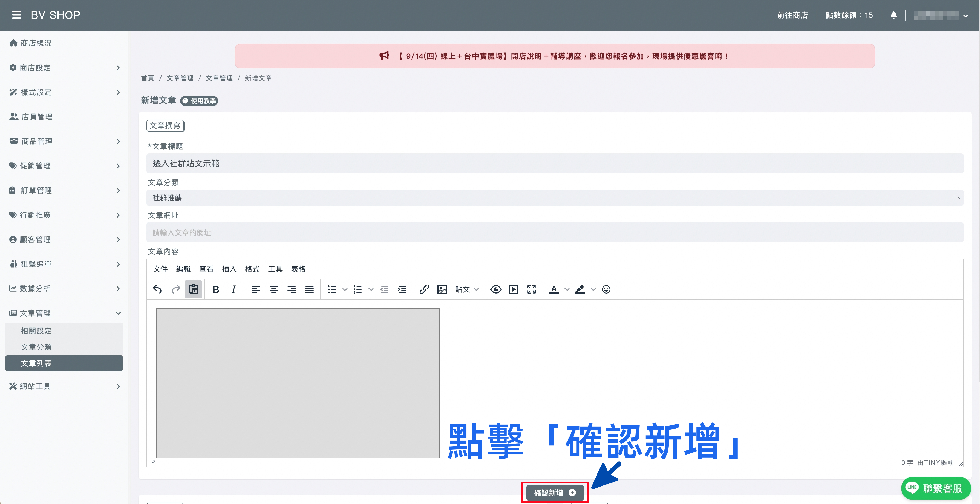Image resolution: width=980 pixels, height=504 pixels.
Task: Open the 表格 editor menu
Action: [x=298, y=269]
